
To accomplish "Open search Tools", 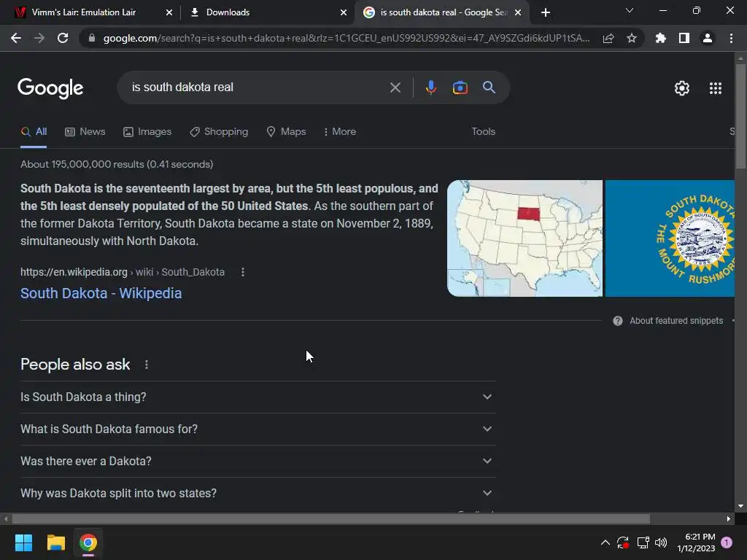I will (x=483, y=132).
